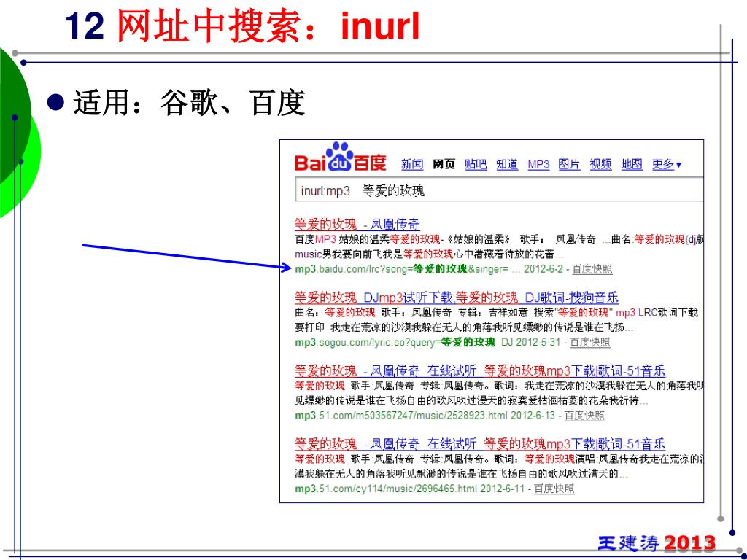The height and width of the screenshot is (560, 747).
Task: Open 51音乐 result dated 2012-6-11
Action: [480, 444]
